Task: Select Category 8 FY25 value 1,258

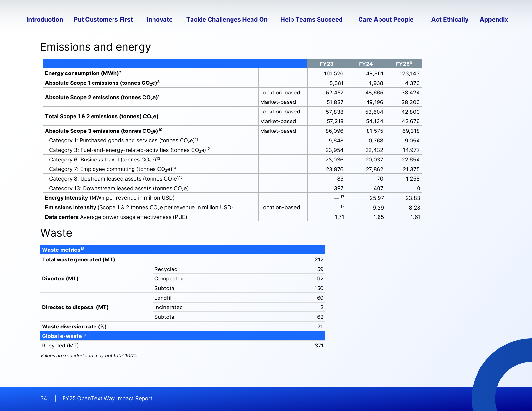Action: 412,179
